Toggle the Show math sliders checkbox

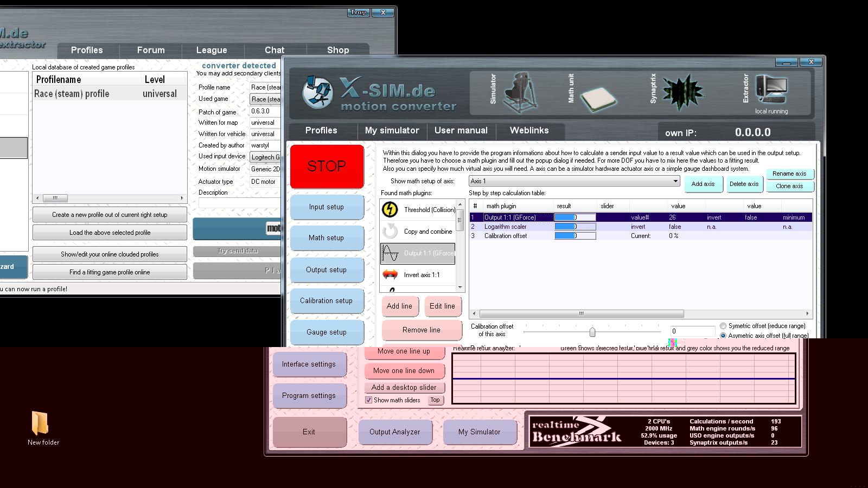pos(369,400)
